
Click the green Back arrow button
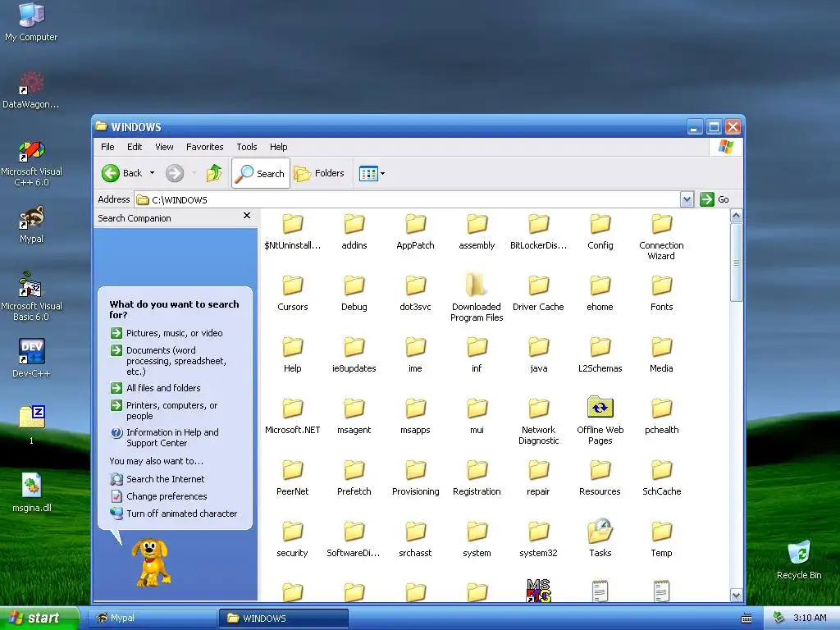(x=111, y=173)
